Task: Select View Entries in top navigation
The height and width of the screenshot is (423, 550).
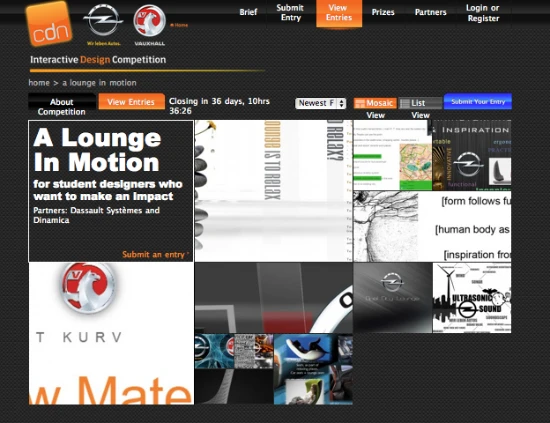Action: pyautogui.click(x=339, y=13)
